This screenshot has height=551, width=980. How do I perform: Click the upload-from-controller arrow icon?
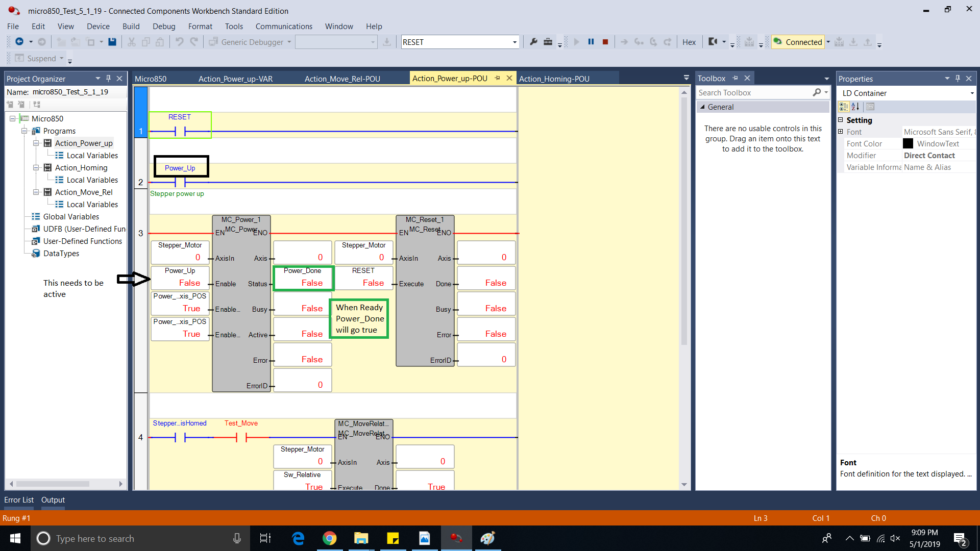868,42
